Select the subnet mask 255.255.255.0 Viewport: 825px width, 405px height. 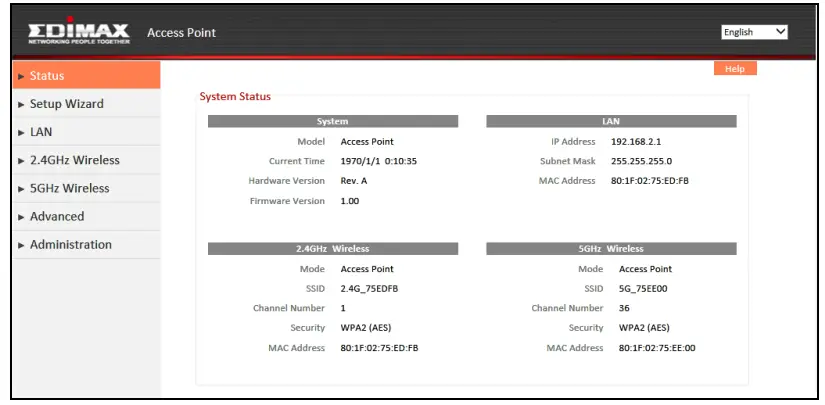pyautogui.click(x=641, y=161)
